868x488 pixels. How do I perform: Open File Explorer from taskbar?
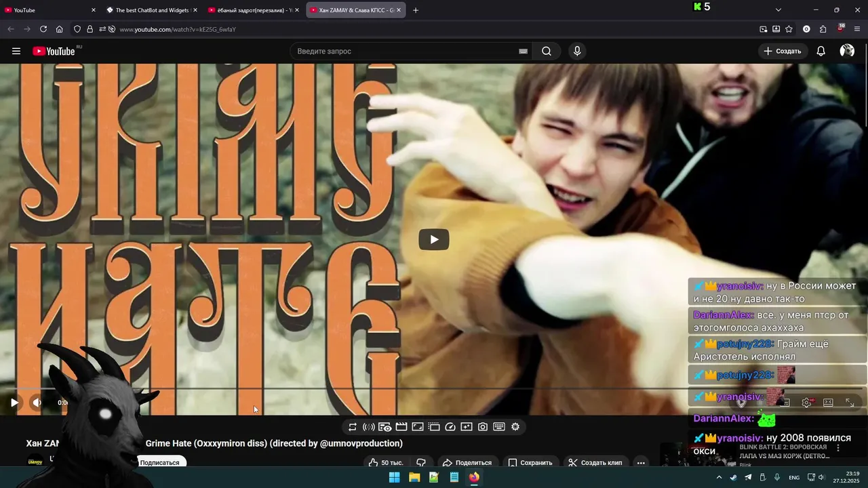[x=414, y=477]
